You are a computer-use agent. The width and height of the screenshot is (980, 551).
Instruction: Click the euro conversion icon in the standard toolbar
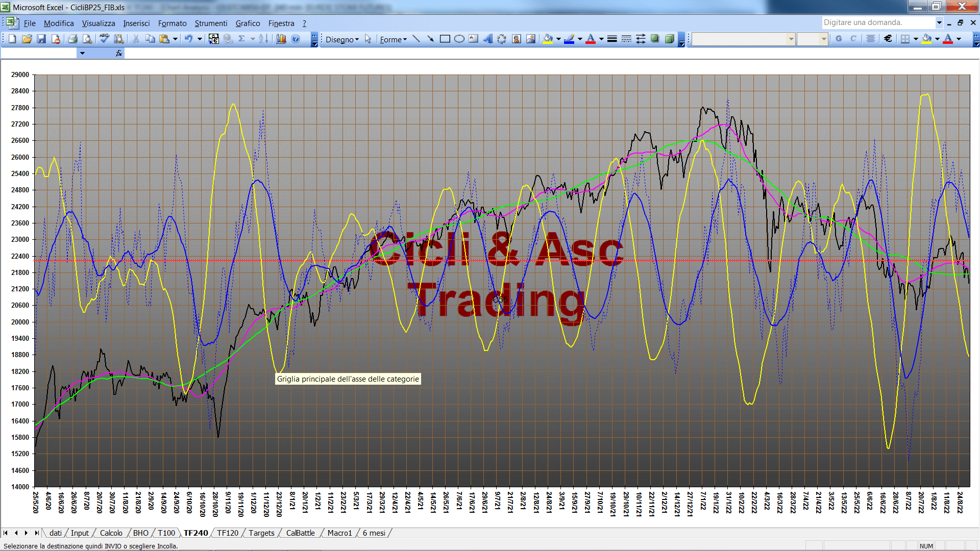coord(214,39)
